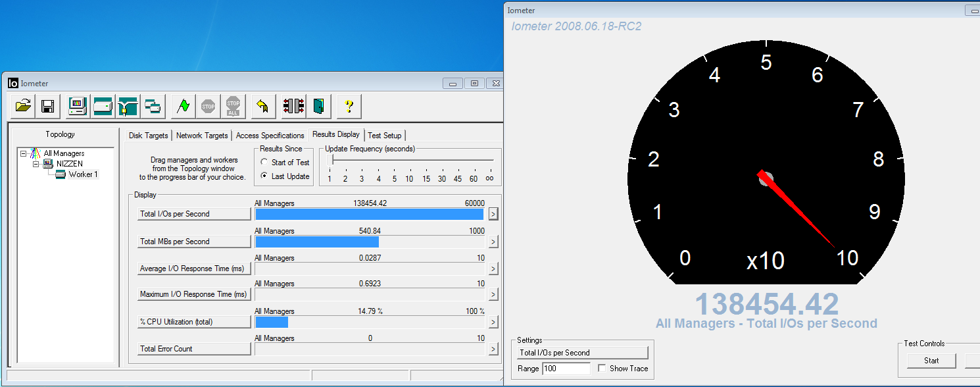Click the Total I/Os per Second display button

click(194, 214)
